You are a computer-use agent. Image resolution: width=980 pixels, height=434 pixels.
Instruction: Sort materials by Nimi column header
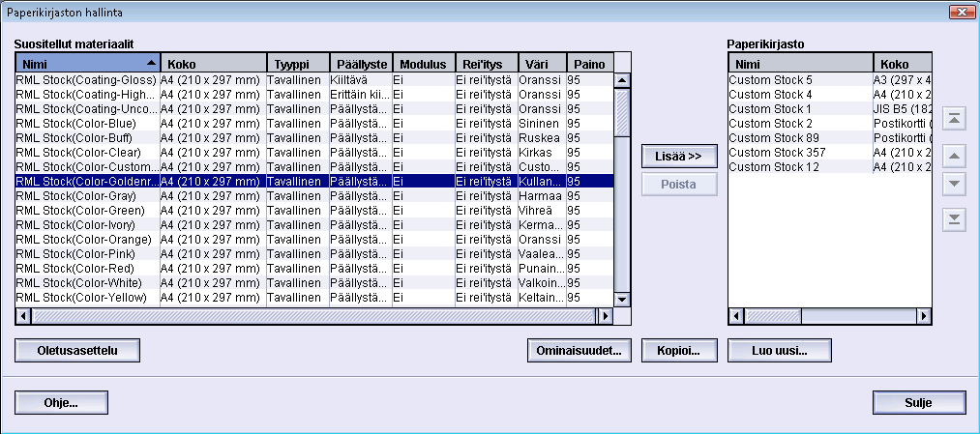pos(87,63)
